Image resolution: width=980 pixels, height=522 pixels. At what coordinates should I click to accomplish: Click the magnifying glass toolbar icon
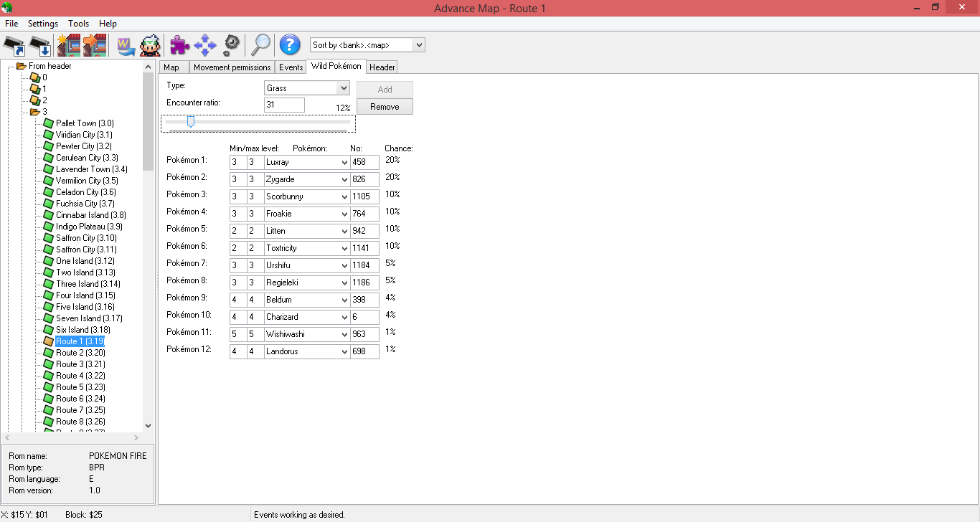click(x=260, y=45)
